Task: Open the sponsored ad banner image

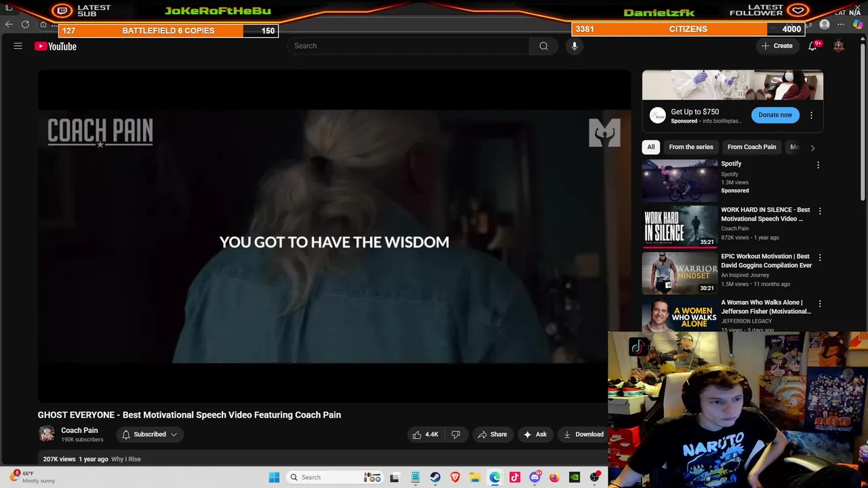Action: (x=732, y=85)
